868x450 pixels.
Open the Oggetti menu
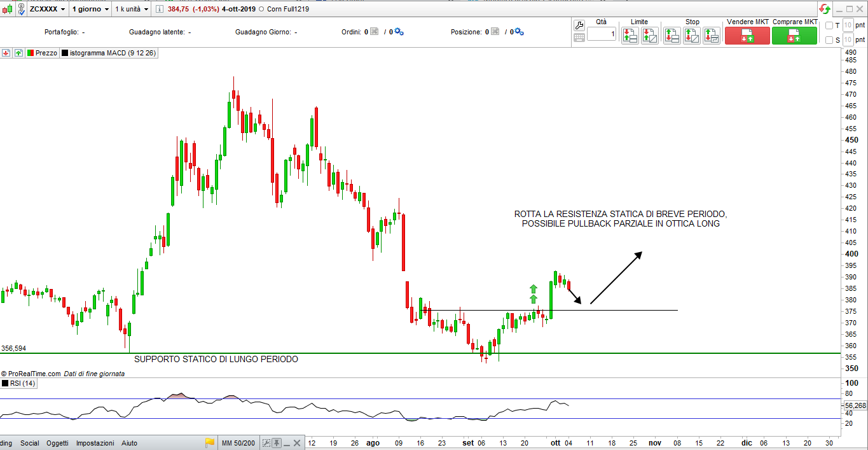tap(57, 443)
